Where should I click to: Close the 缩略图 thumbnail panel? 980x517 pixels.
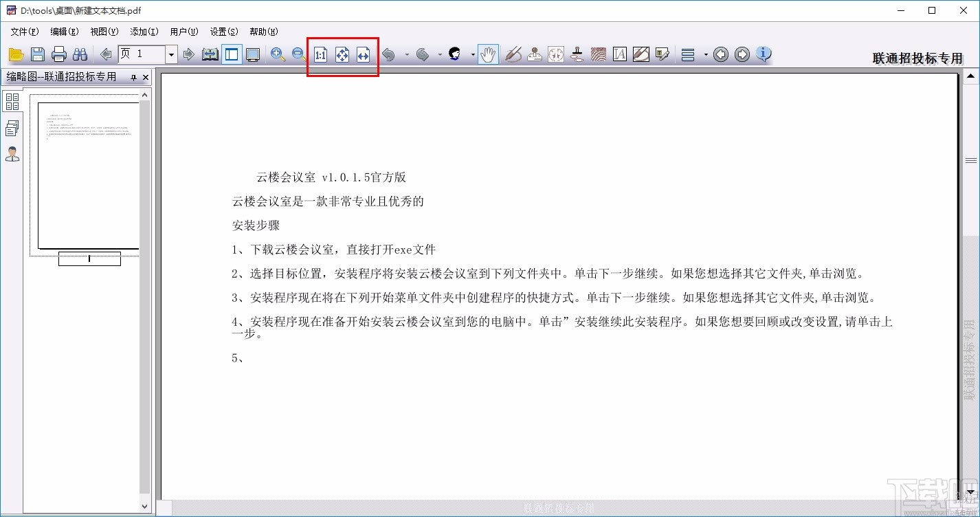145,77
